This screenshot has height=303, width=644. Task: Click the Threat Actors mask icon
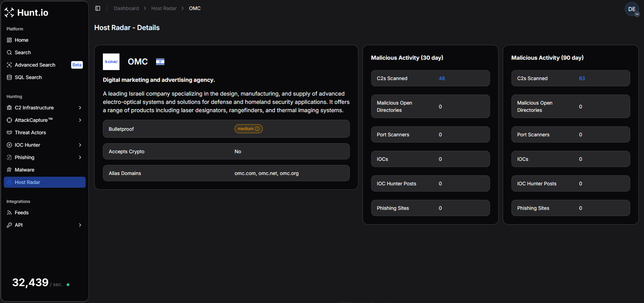click(9, 133)
